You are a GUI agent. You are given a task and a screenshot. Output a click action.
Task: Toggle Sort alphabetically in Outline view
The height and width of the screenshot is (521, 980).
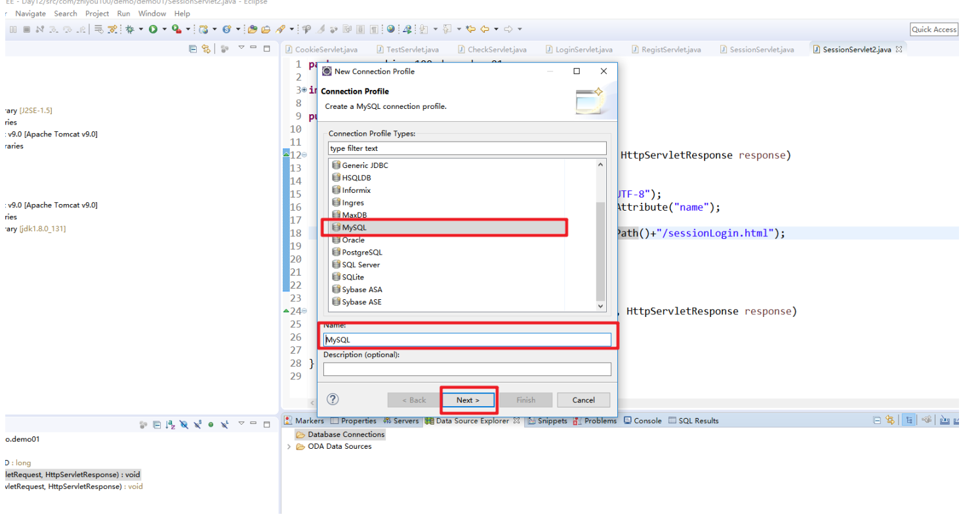pos(170,425)
